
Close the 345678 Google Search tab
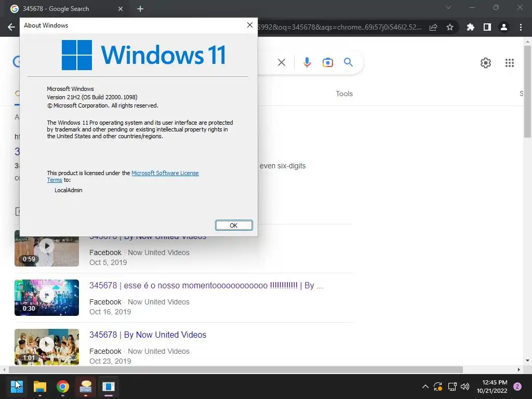(x=121, y=9)
